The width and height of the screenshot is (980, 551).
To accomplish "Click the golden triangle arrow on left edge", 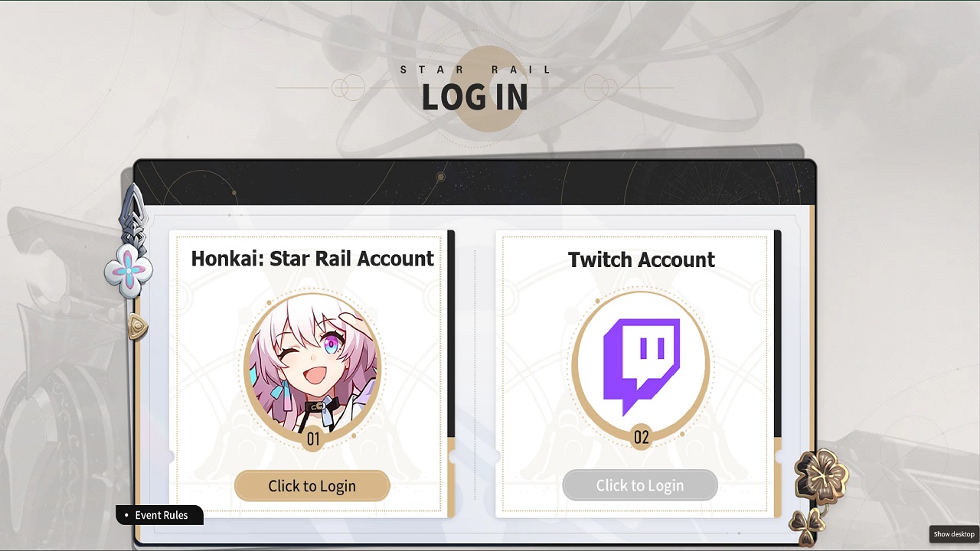I will [x=138, y=327].
